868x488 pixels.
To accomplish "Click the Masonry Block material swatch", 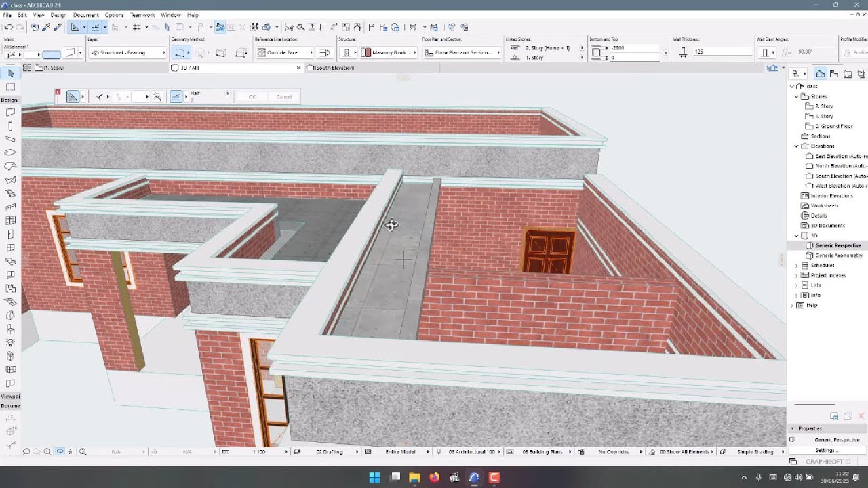I will (x=366, y=52).
